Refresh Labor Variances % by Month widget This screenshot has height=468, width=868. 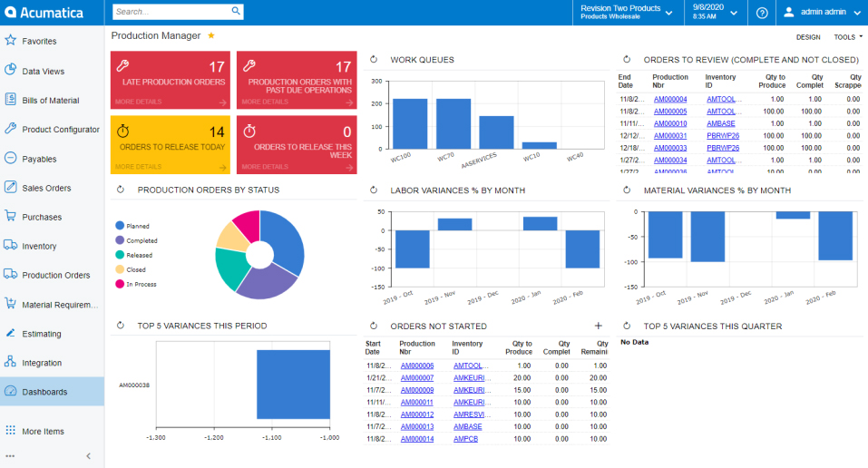[374, 190]
